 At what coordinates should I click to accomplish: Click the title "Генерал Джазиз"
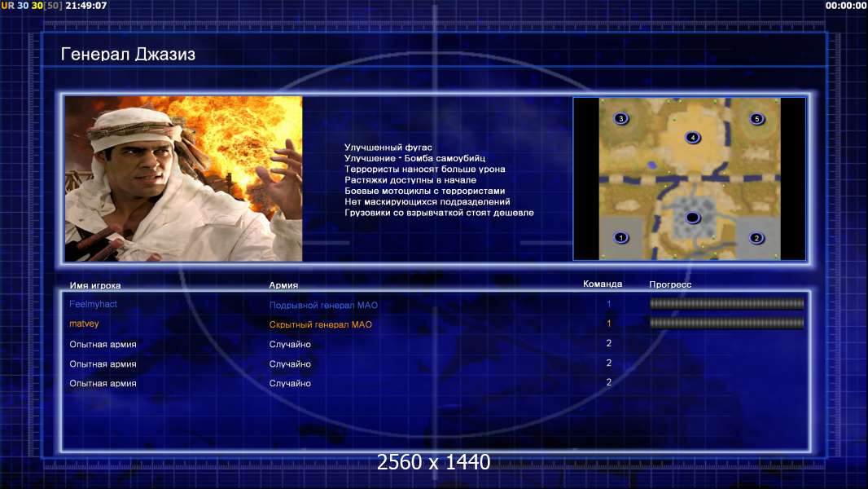128,55
